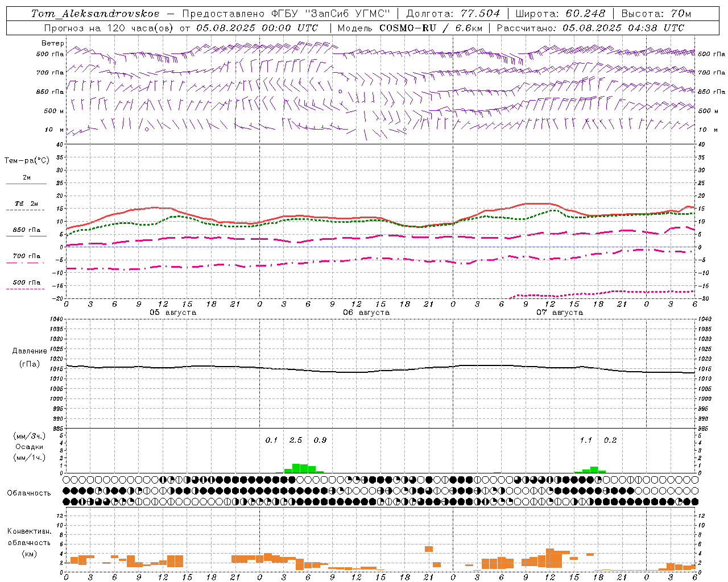Click the 'Облачность' cloud cover label
The width and height of the screenshot is (728, 582).
[x=29, y=493]
